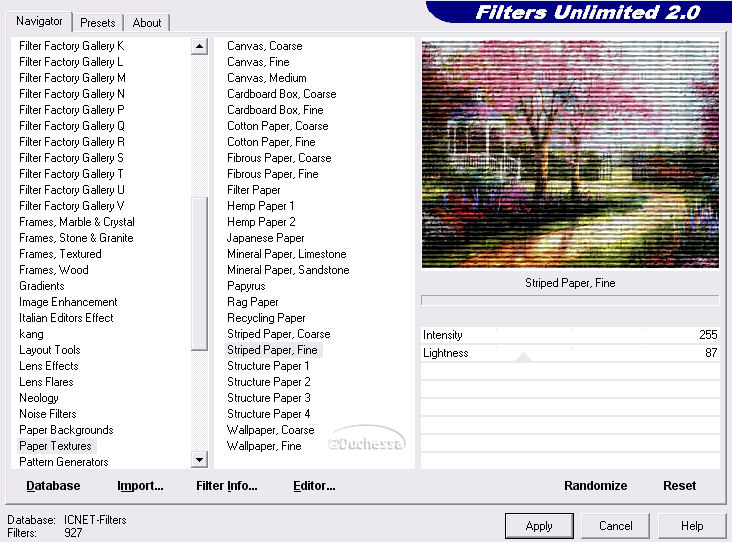Select Filter Factory Gallery N
The width and height of the screenshot is (732, 542).
[71, 94]
